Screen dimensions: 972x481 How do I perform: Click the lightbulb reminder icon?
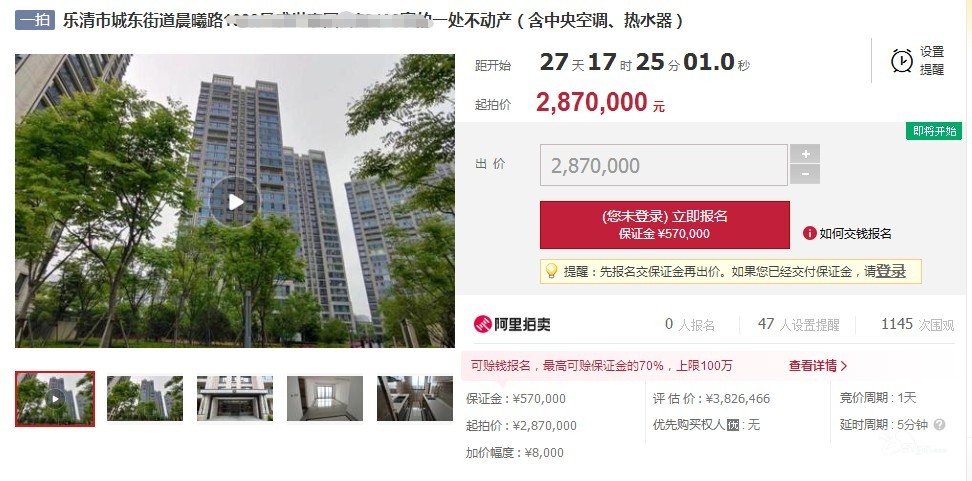[550, 271]
